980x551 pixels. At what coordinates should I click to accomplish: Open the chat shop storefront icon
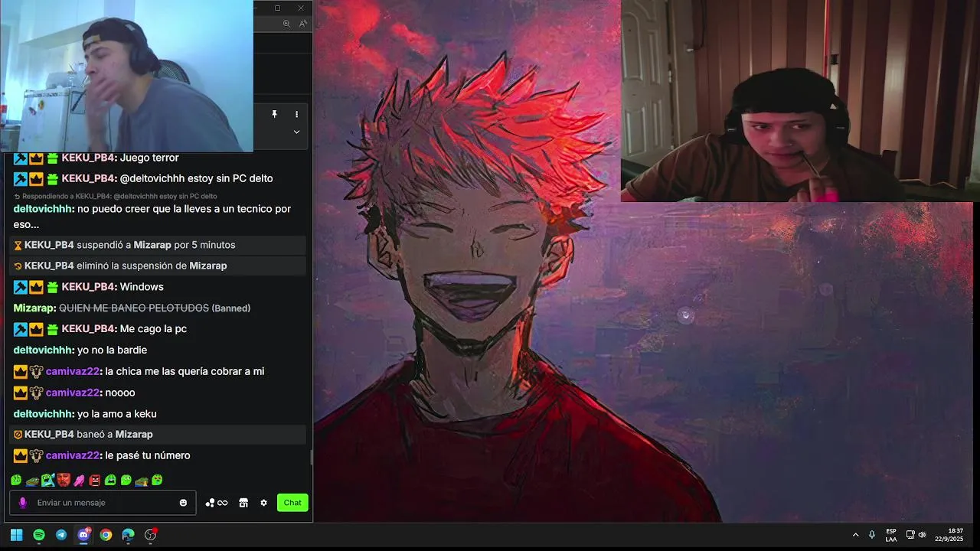[x=243, y=503]
